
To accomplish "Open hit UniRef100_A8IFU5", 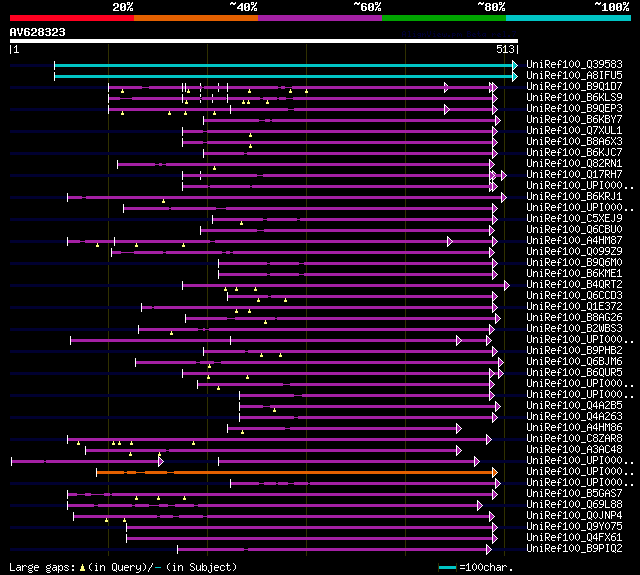I will pos(574,75).
